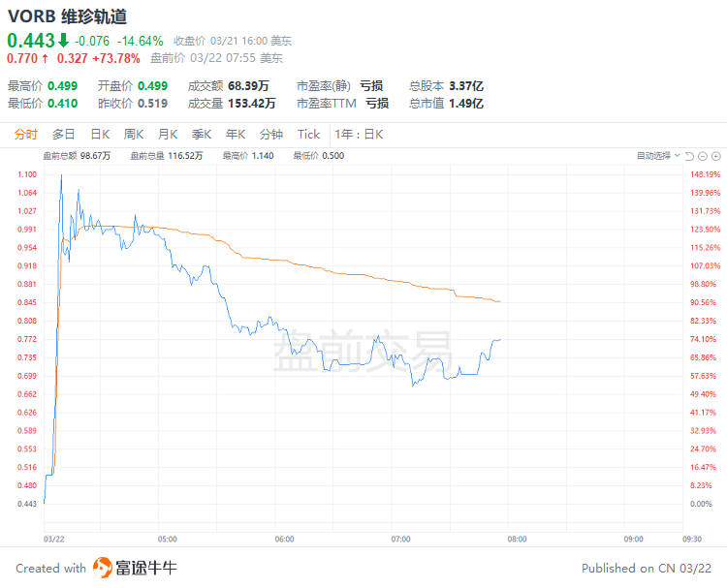Click the VORB 维珍轨道 stock title

tap(67, 16)
